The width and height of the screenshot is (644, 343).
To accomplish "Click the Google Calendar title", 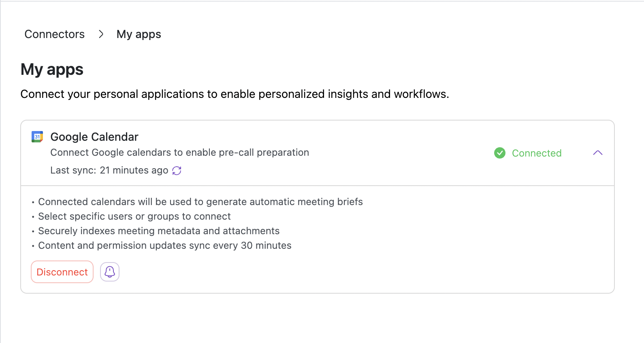I will point(94,137).
